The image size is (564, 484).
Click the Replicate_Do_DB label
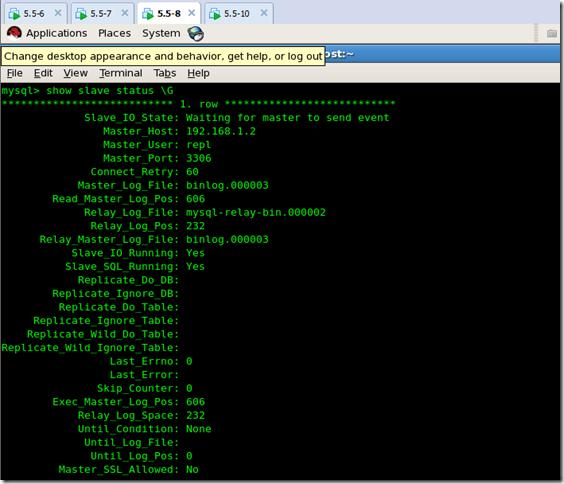pos(128,280)
